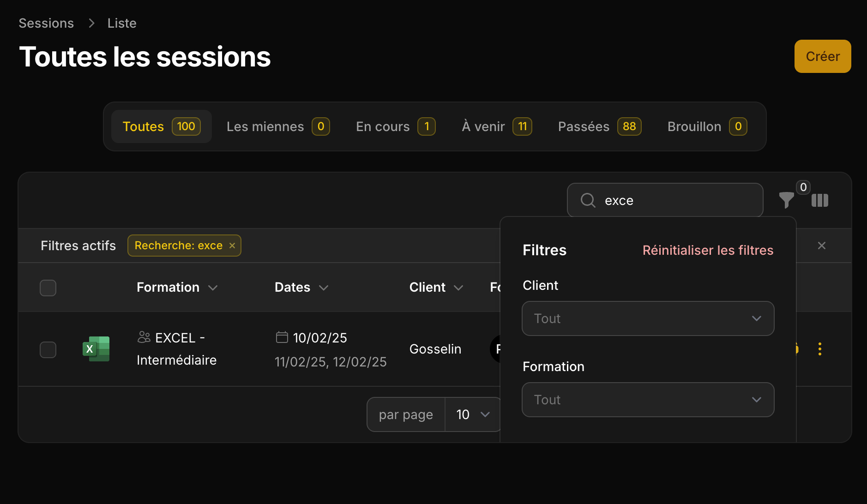Click the search magnifier icon
This screenshot has width=867, height=504.
point(588,200)
